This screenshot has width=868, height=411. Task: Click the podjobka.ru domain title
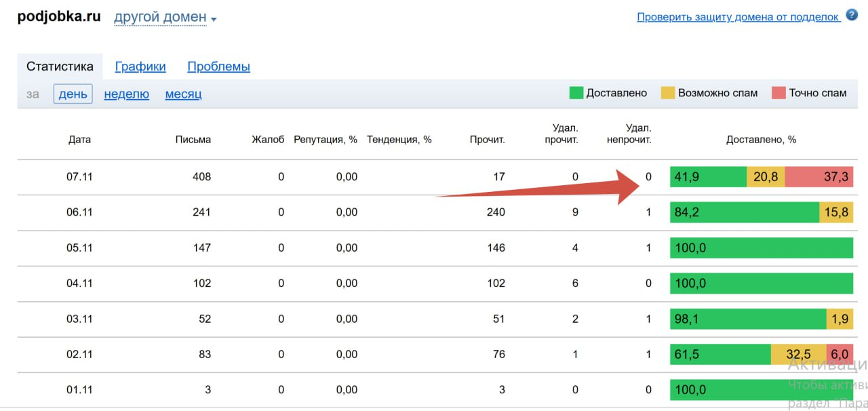click(x=59, y=17)
